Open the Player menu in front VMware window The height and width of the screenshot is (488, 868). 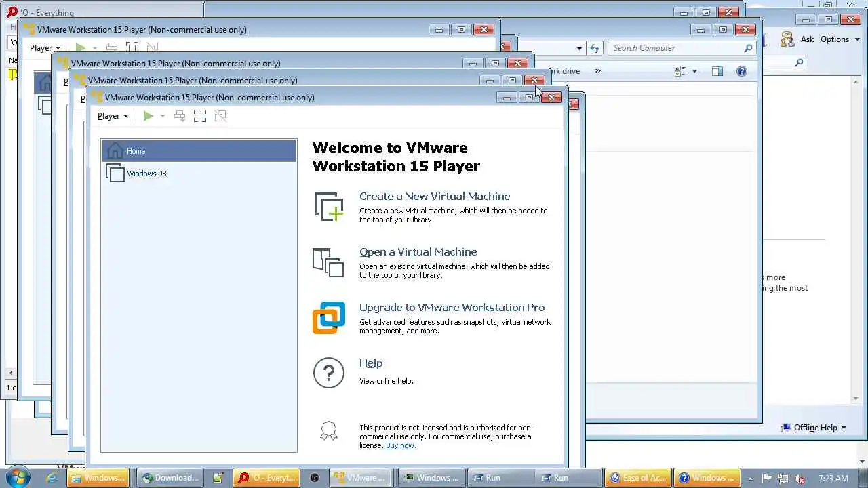(x=113, y=116)
